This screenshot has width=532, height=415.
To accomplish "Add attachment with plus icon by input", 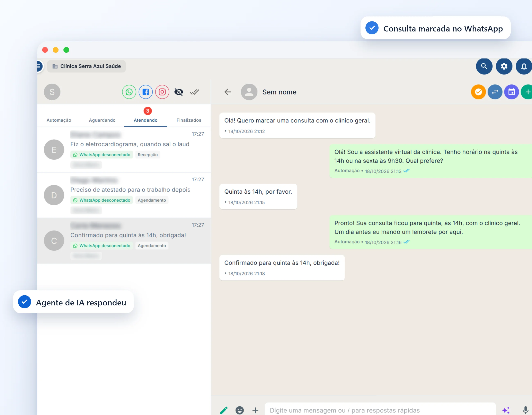I will (x=255, y=410).
